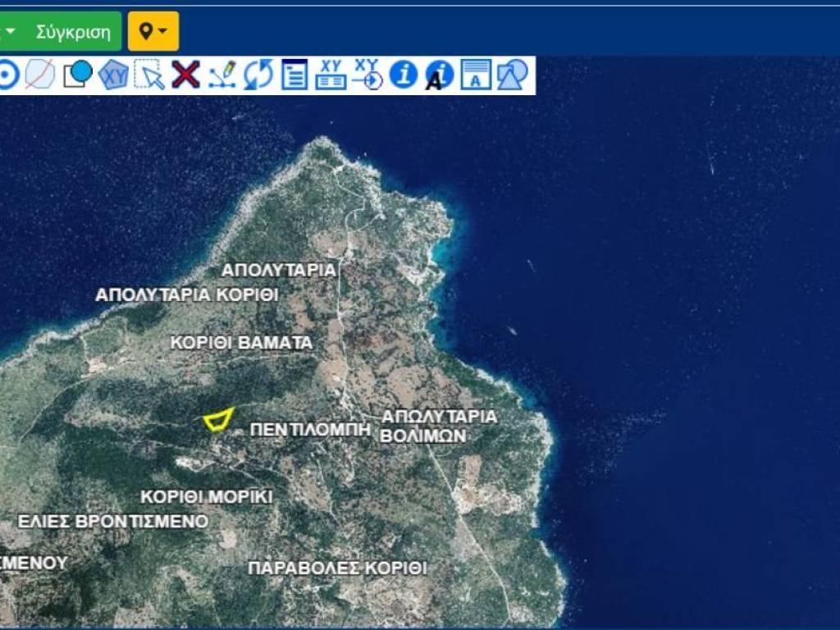Select the edit vertices pencil tool
The height and width of the screenshot is (630, 840).
221,75
